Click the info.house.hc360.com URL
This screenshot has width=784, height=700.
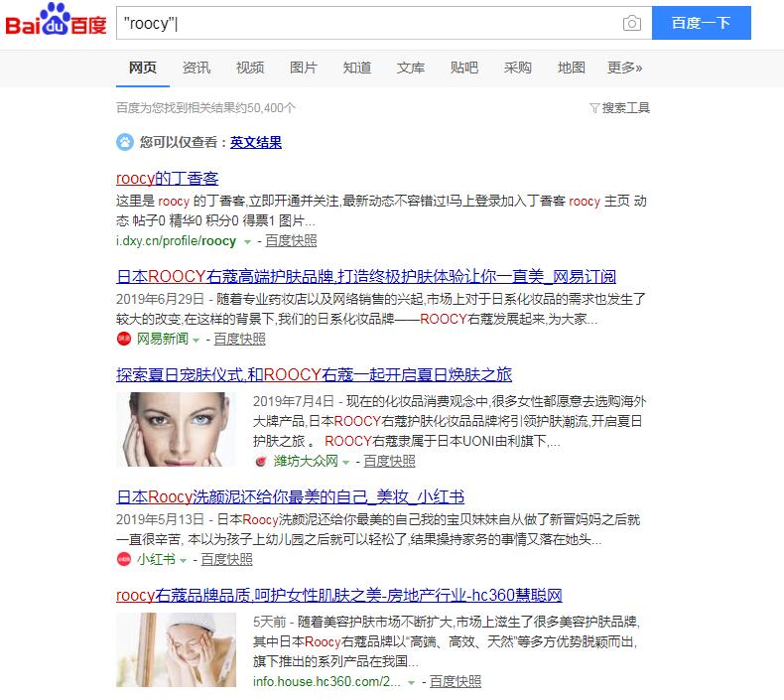coord(327,681)
